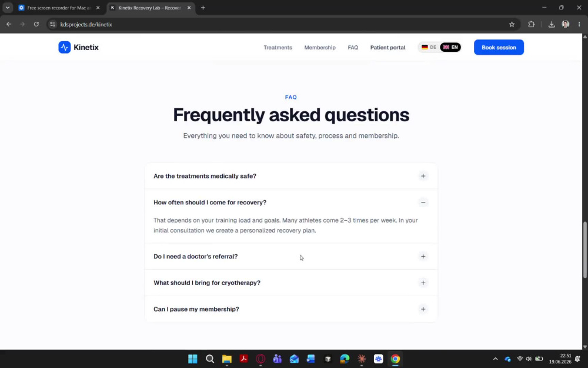Open the Chrome three-dot menu
Screen dimensions: 588x368
click(579, 24)
